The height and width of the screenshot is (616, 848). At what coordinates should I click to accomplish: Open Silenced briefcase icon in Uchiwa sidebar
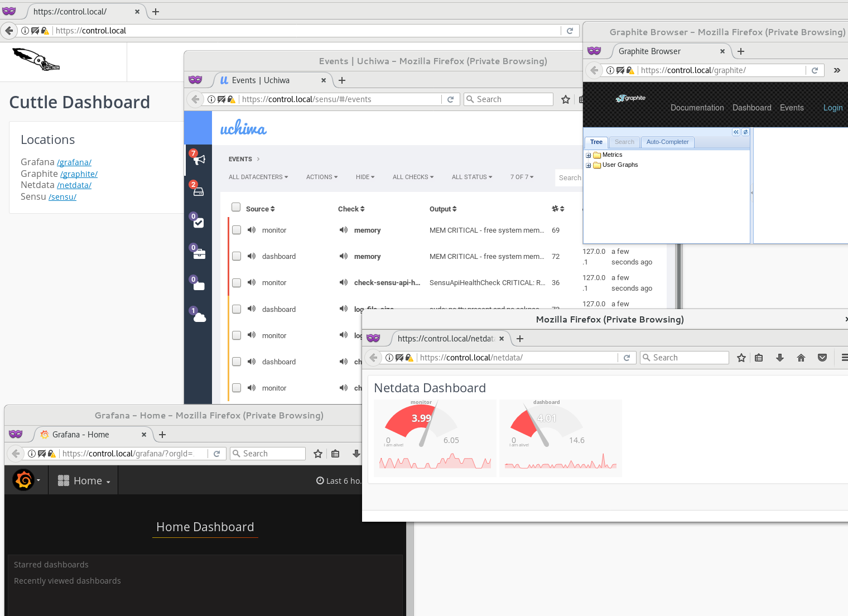(199, 254)
